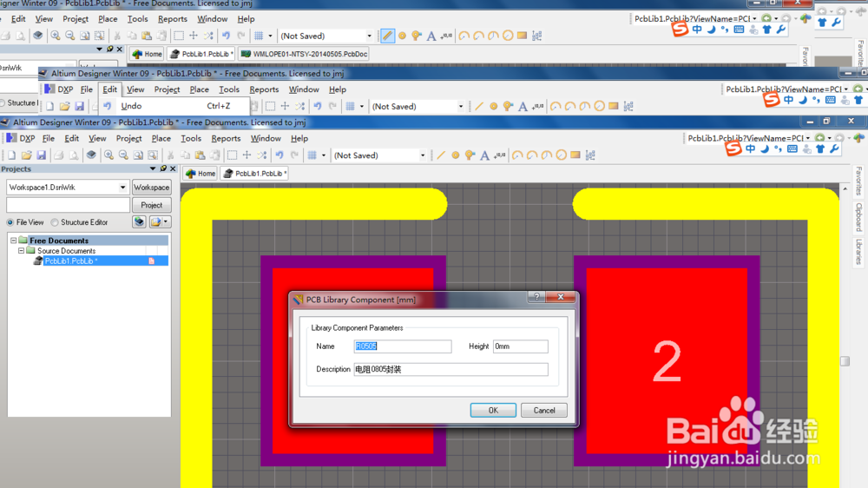Viewport: 868px width, 488px height.
Task: Open Projects panel options dropdown arrow
Action: click(153, 168)
